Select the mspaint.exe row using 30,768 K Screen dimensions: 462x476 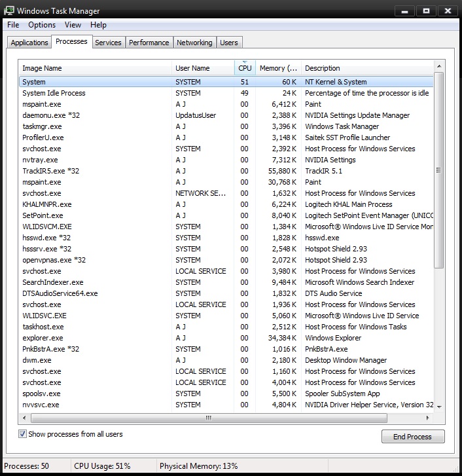pos(226,182)
